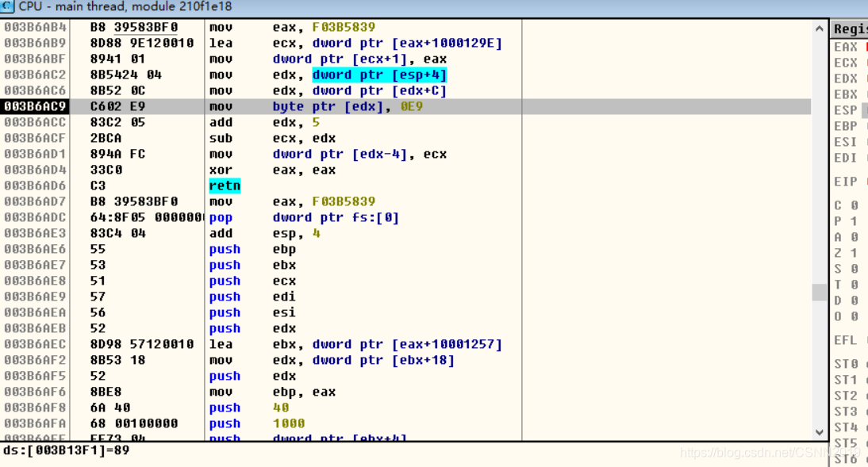Select address 003B6AB9 lea ecx row
Image resolution: width=868 pixels, height=467 pixels.
click(406, 43)
